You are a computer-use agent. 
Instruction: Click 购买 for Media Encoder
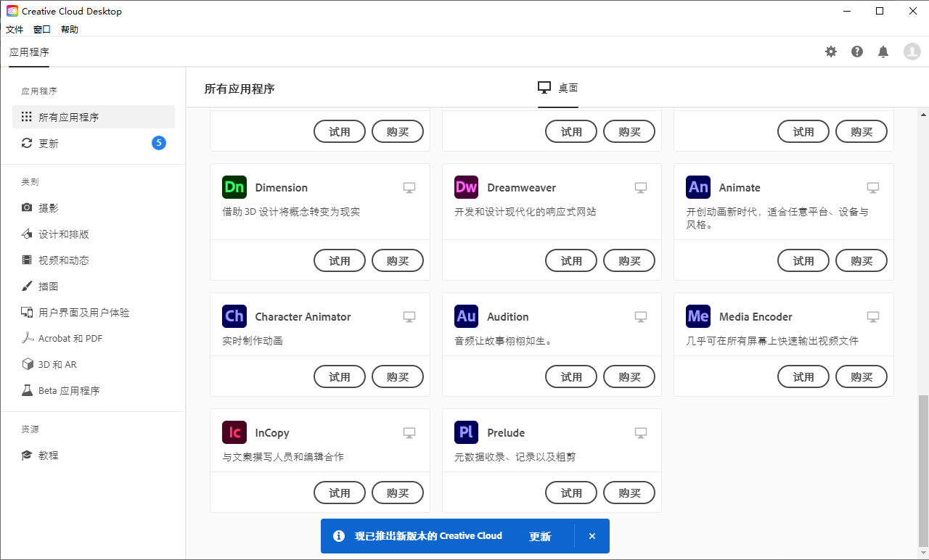click(862, 376)
